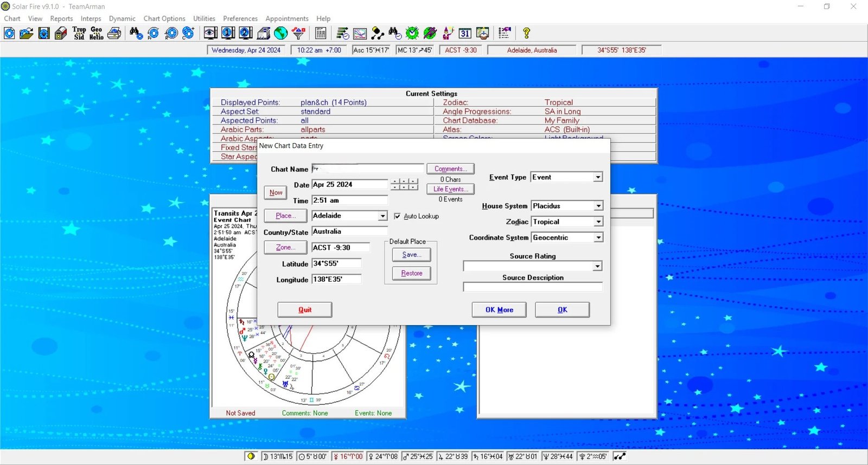Click the yellow circle icon in the bottom bar

(x=251, y=456)
